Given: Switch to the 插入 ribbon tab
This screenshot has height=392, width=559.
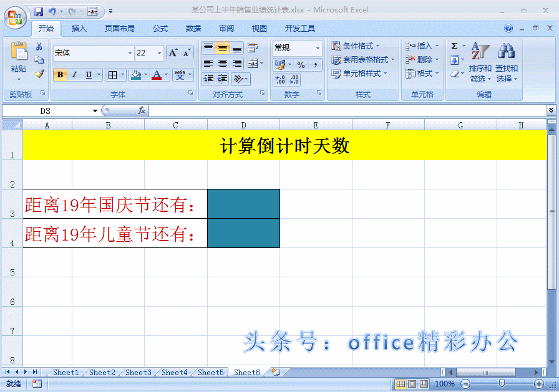Looking at the screenshot, I should tap(79, 29).
